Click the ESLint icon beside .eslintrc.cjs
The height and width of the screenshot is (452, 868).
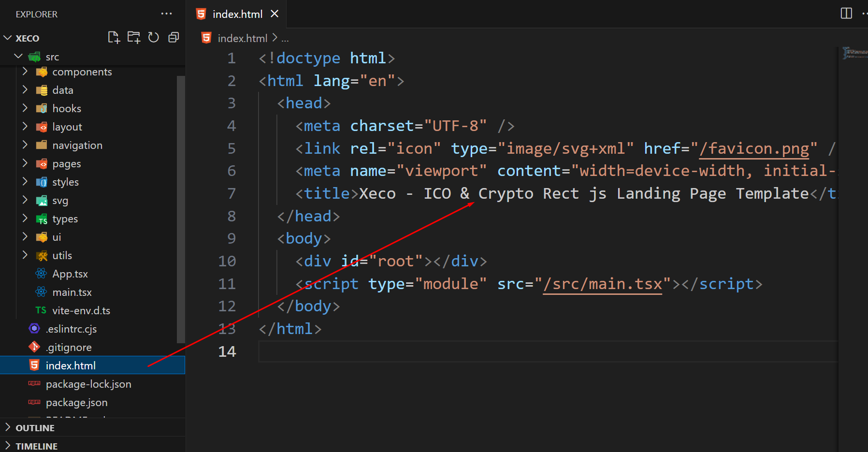(x=34, y=329)
